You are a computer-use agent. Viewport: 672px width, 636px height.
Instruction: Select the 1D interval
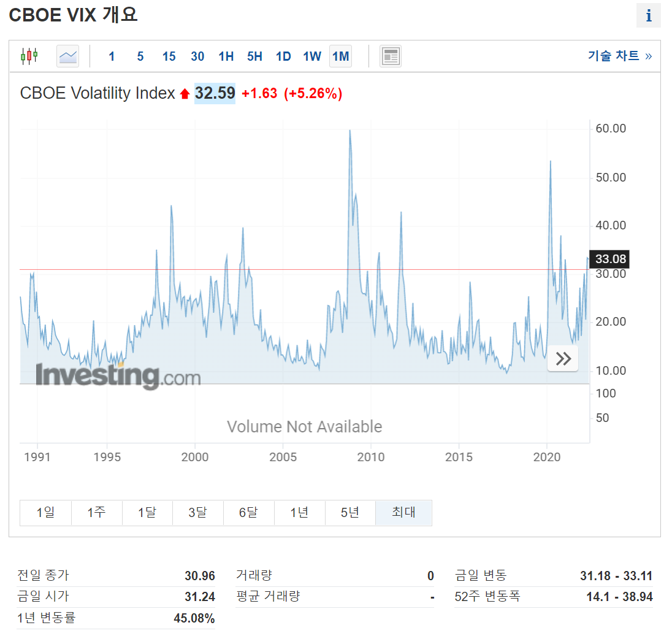point(283,56)
